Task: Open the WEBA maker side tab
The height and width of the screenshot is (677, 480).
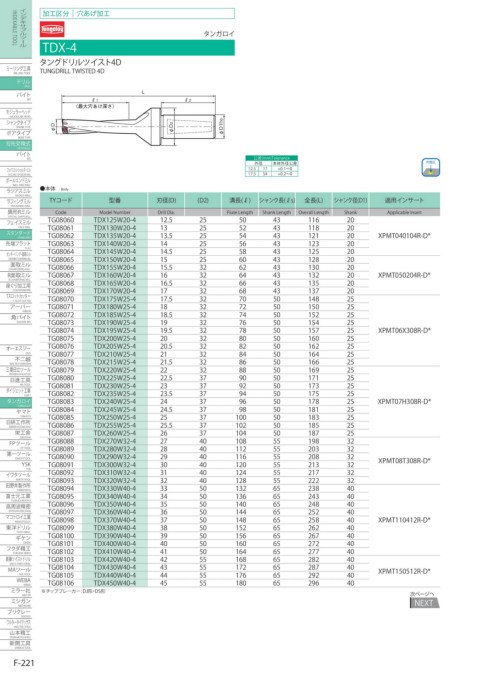Action: (x=16, y=582)
